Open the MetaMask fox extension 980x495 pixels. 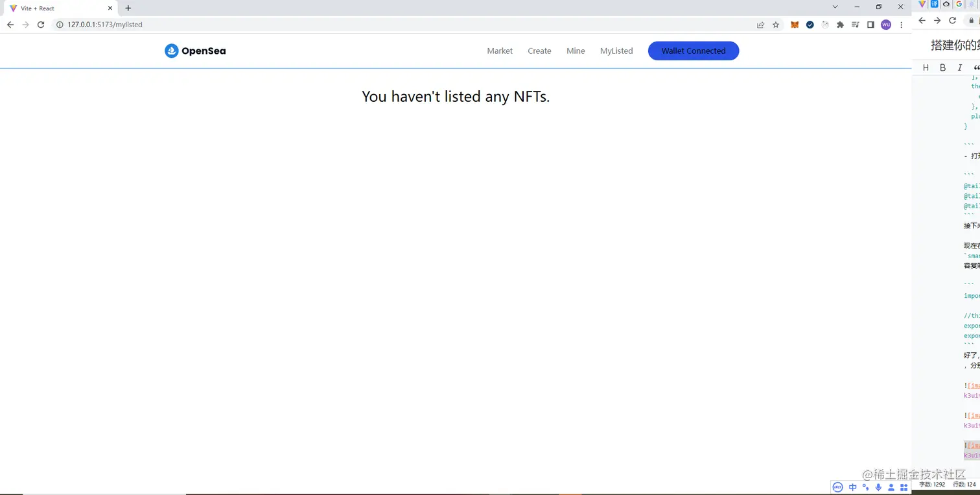point(795,25)
